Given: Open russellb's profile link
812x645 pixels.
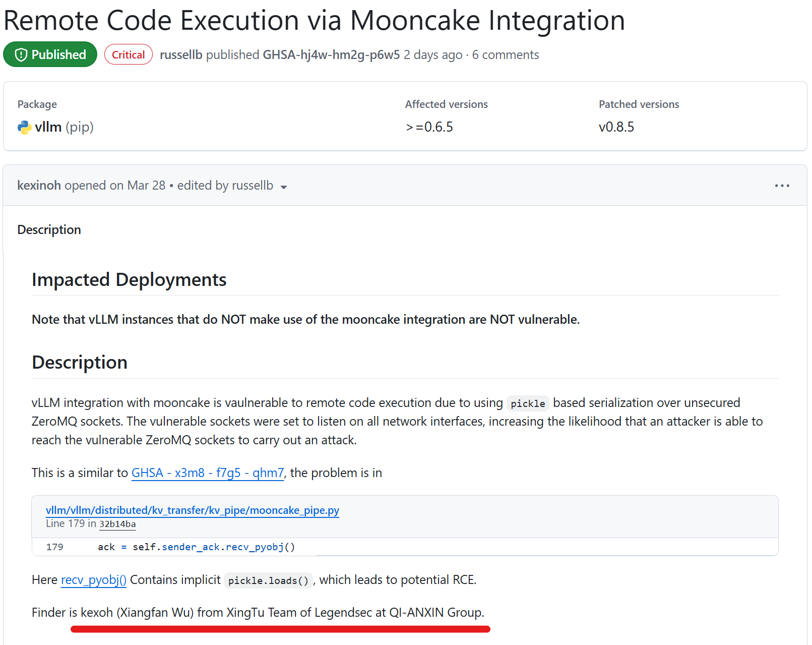Looking at the screenshot, I should (181, 54).
